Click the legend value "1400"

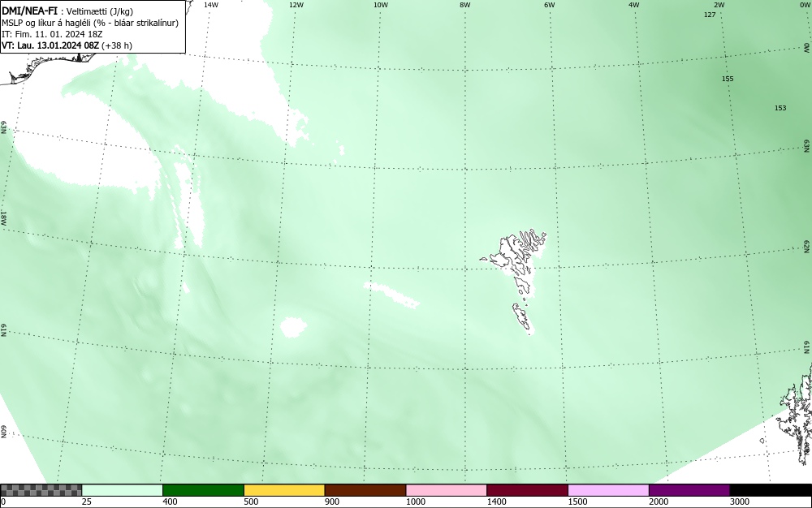tap(497, 502)
